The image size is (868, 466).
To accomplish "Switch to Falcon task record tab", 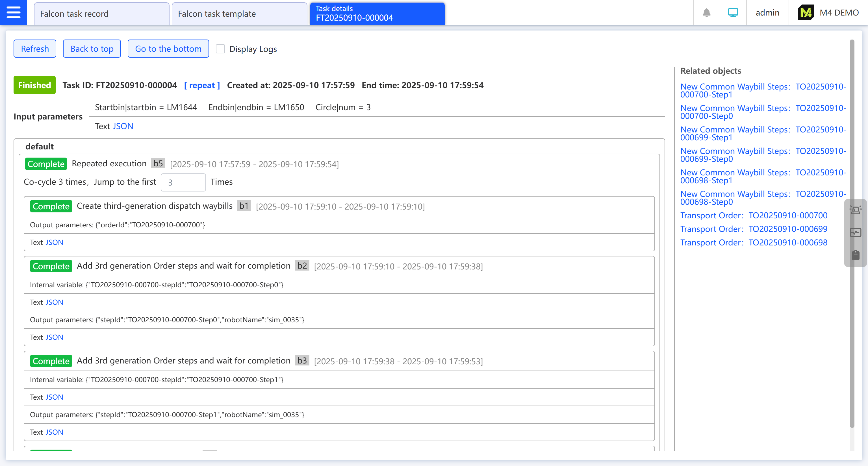I will (x=101, y=14).
